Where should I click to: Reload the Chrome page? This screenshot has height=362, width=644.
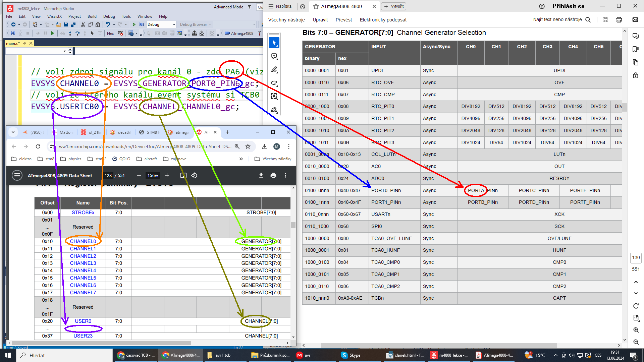pyautogui.click(x=38, y=146)
